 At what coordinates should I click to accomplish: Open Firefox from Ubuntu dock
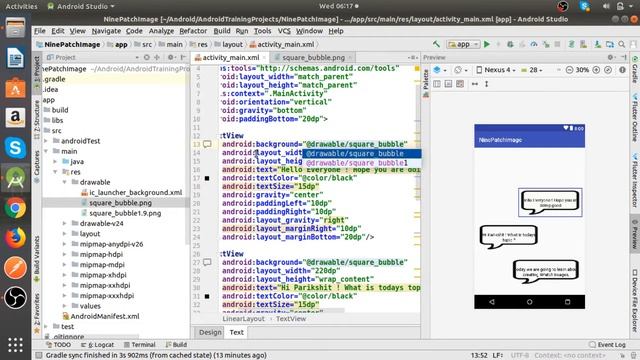[16, 238]
